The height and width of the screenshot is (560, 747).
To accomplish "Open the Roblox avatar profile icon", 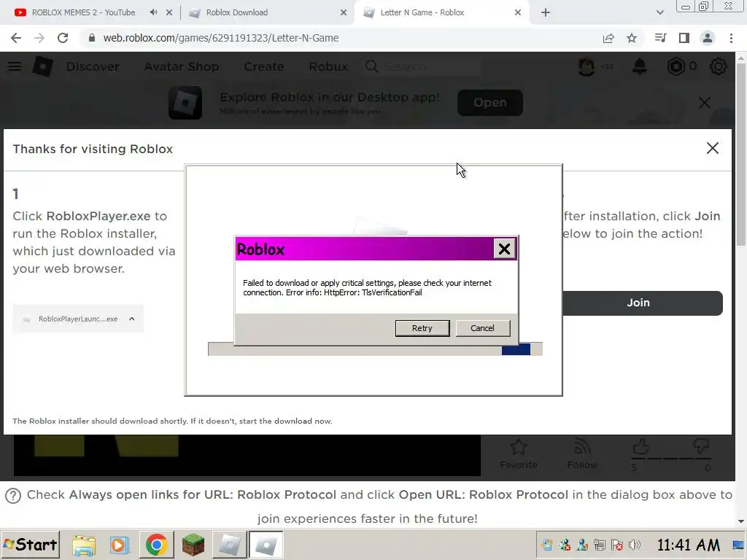I will (586, 66).
